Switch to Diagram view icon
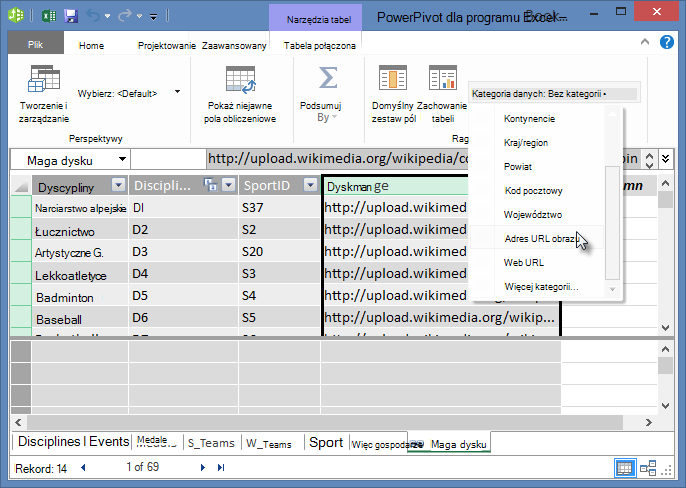The width and height of the screenshot is (686, 488). [x=648, y=468]
